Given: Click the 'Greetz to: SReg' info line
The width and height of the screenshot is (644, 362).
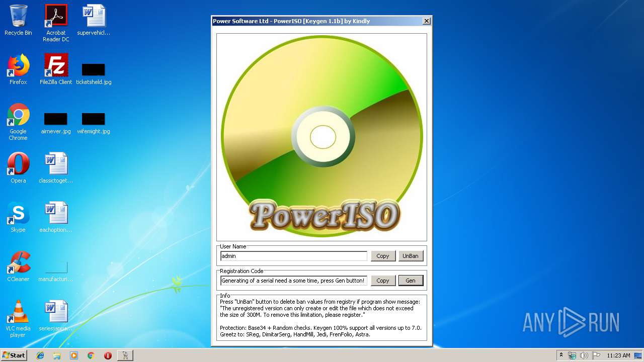Looking at the screenshot, I should coord(295,334).
